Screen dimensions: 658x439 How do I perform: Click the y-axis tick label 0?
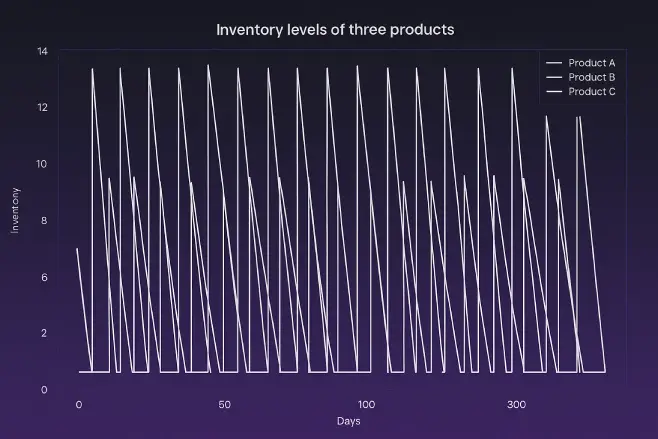pos(44,390)
